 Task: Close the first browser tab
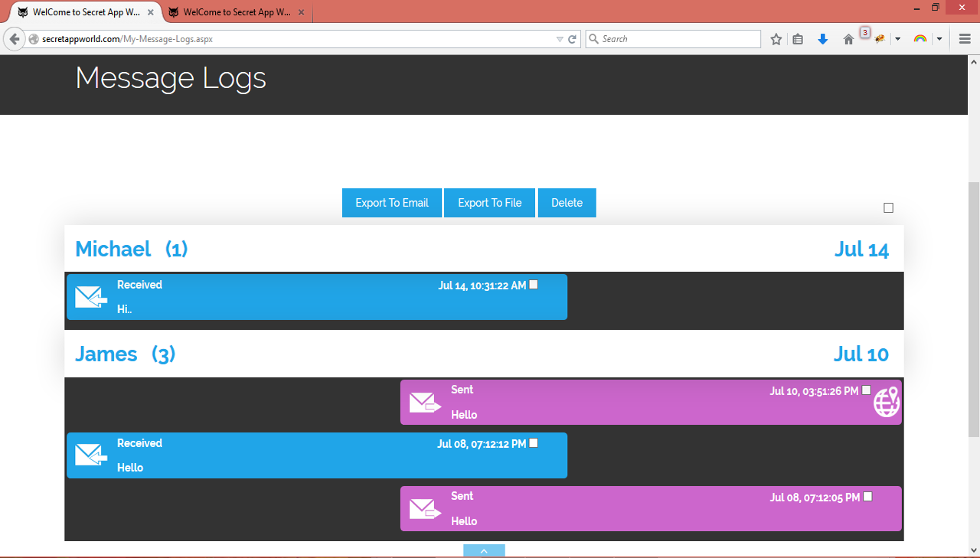(151, 12)
